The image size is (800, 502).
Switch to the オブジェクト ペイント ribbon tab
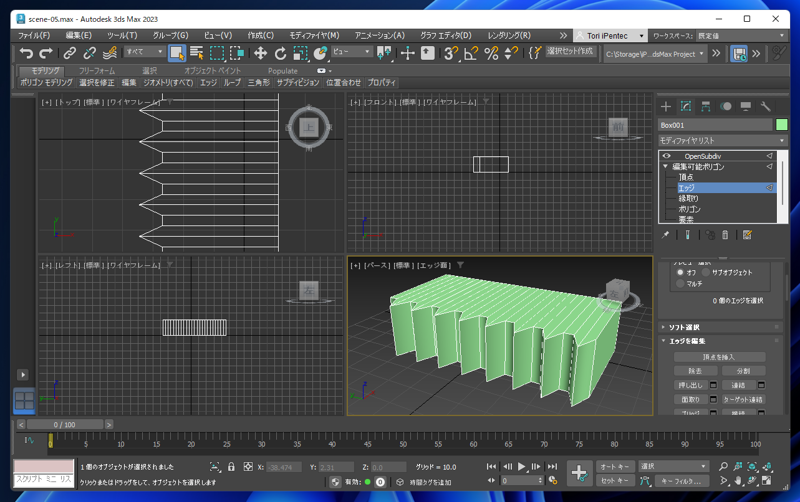(212, 71)
